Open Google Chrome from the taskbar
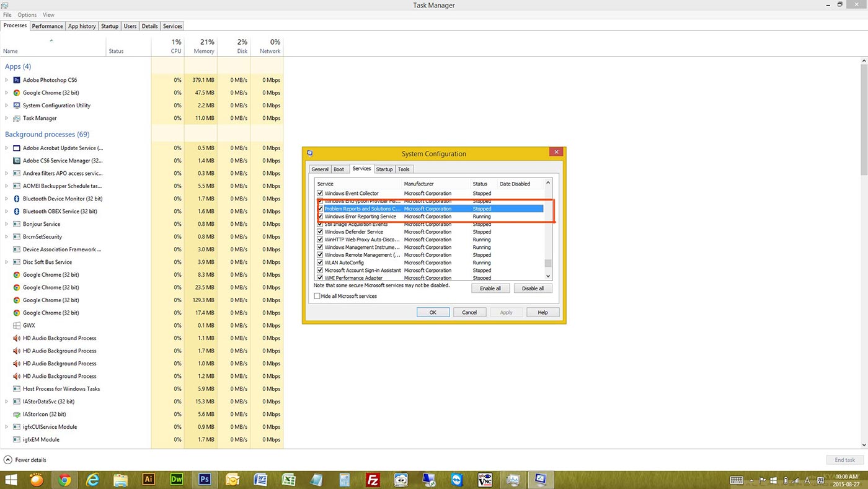868x489 pixels. (x=64, y=480)
